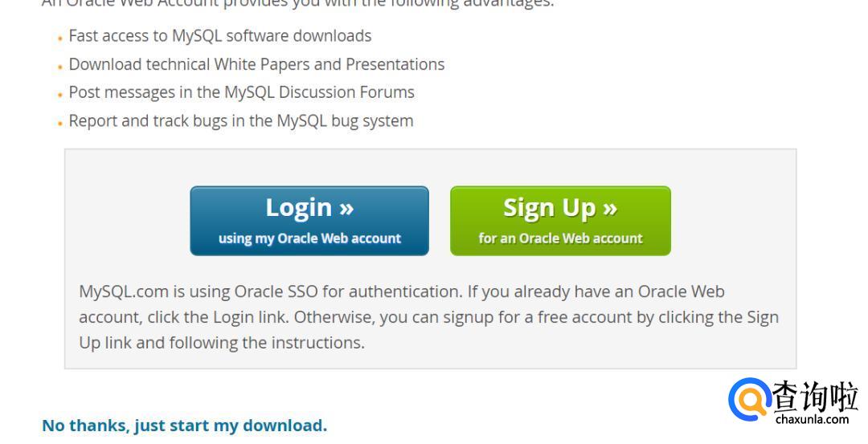Click "Post messages in the MySQL Discussion Forums"
Screen dimensions: 868x444
(241, 92)
